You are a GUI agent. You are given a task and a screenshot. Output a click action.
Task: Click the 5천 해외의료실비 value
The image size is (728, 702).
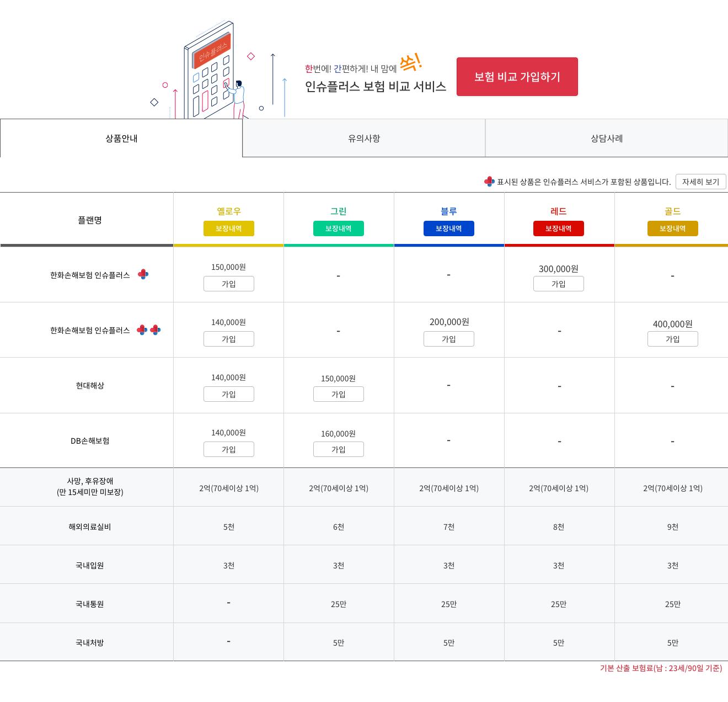click(229, 526)
